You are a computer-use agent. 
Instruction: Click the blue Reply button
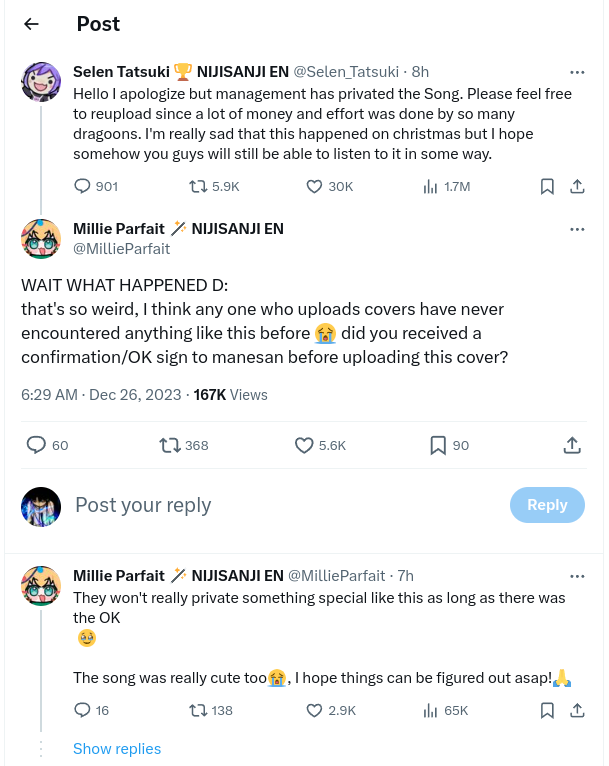[547, 505]
